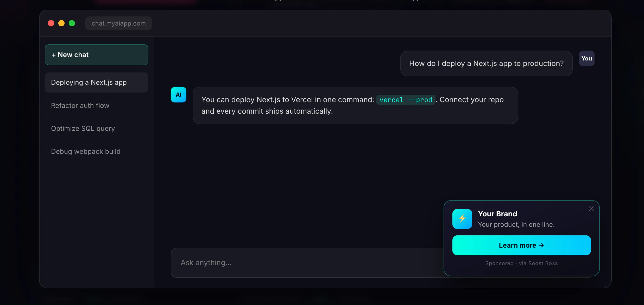Click the Learn more button
The height and width of the screenshot is (305, 644).
[x=522, y=245]
